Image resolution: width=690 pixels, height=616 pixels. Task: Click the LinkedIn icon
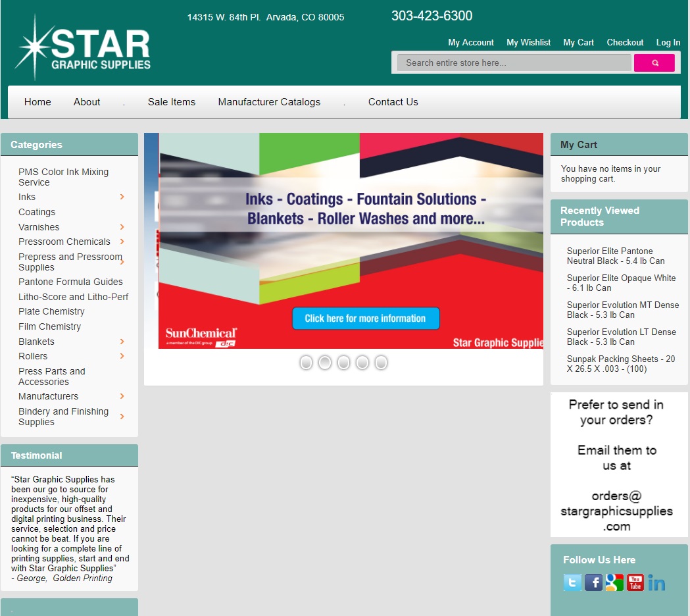(656, 582)
